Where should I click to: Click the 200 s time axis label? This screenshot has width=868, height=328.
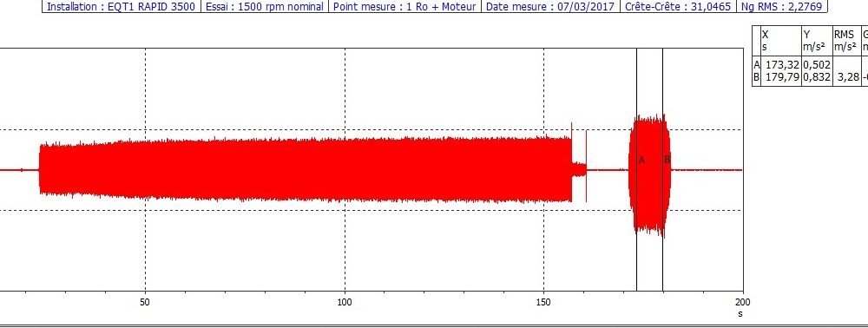pos(742,302)
